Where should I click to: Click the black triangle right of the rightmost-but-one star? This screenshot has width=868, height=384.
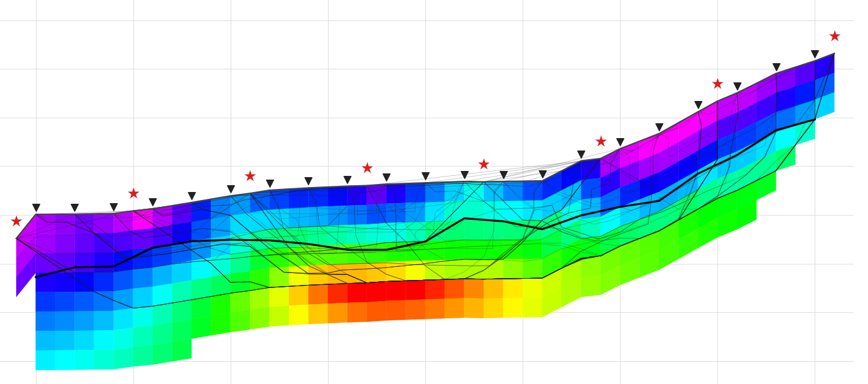(737, 87)
